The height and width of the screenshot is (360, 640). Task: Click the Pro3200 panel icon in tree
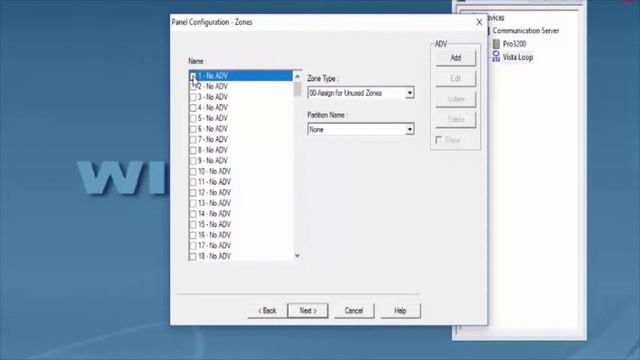(496, 44)
